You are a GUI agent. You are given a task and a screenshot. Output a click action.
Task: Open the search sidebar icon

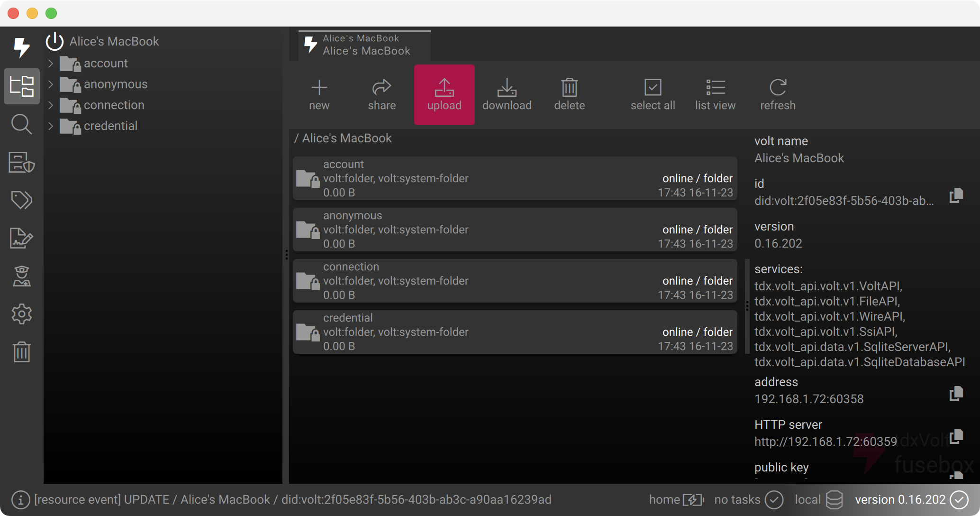[x=21, y=124]
